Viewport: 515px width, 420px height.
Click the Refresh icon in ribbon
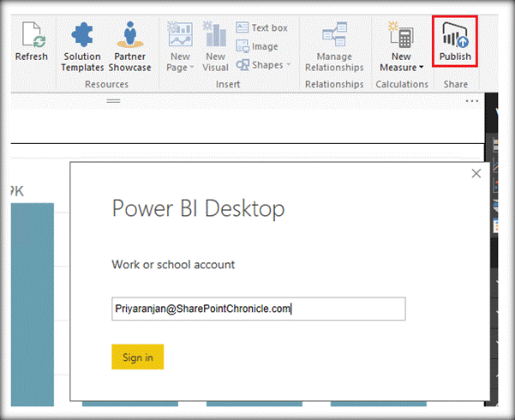point(33,34)
